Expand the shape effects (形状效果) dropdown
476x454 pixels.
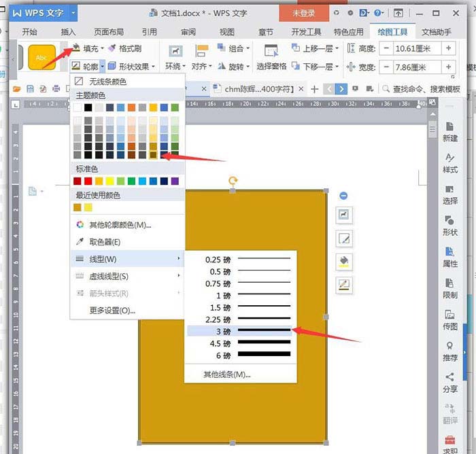point(153,67)
